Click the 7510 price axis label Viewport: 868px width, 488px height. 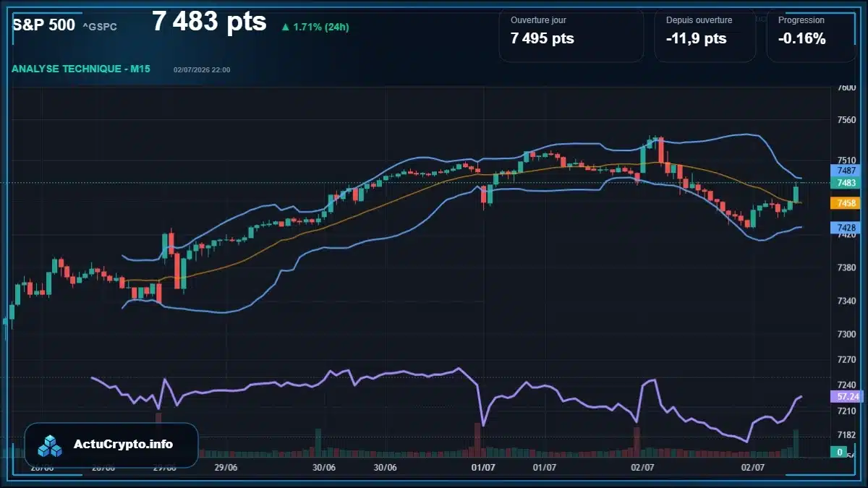pos(846,160)
